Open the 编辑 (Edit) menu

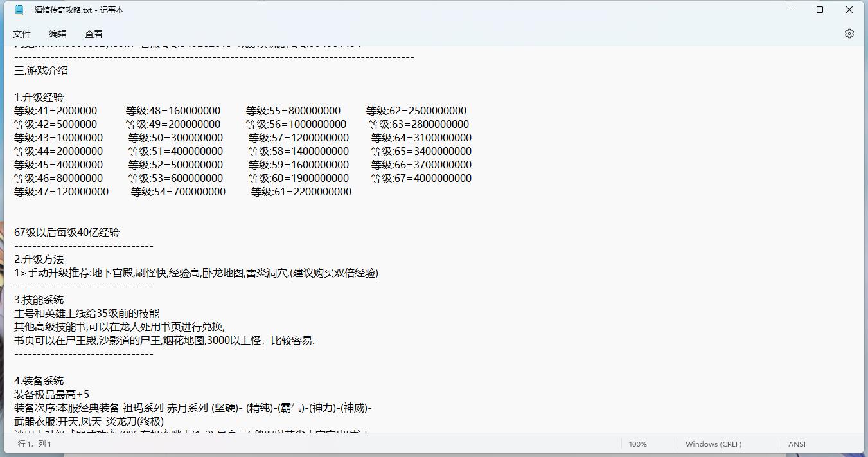(57, 33)
